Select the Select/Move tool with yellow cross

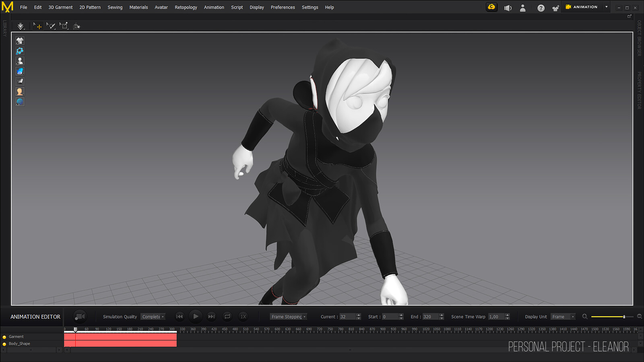pos(37,26)
